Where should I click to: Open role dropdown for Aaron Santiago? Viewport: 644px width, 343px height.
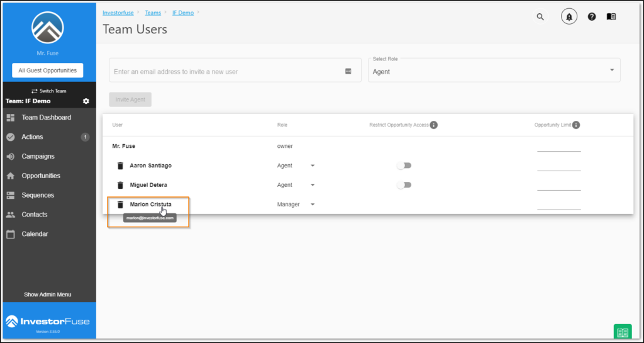click(x=296, y=166)
